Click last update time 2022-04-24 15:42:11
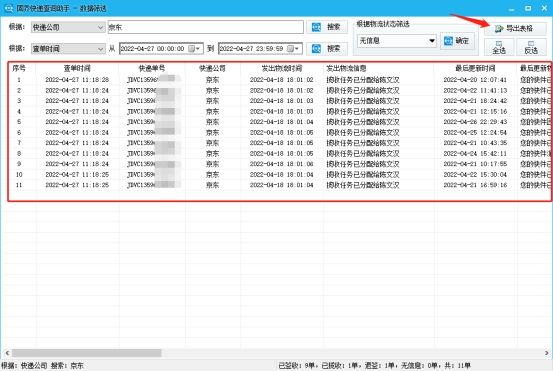Viewport: 553px width, 371px height. click(475, 153)
